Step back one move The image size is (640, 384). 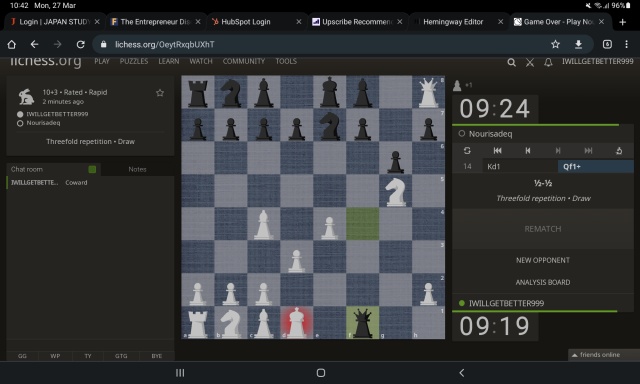tap(528, 151)
